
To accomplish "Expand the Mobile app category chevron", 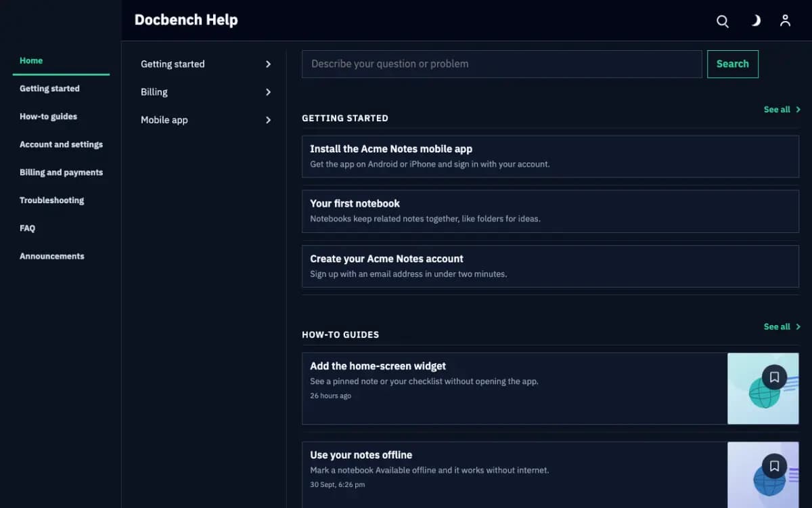I will pyautogui.click(x=268, y=120).
